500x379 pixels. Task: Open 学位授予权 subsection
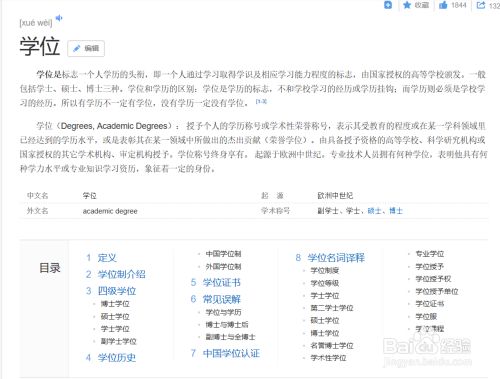click(433, 279)
